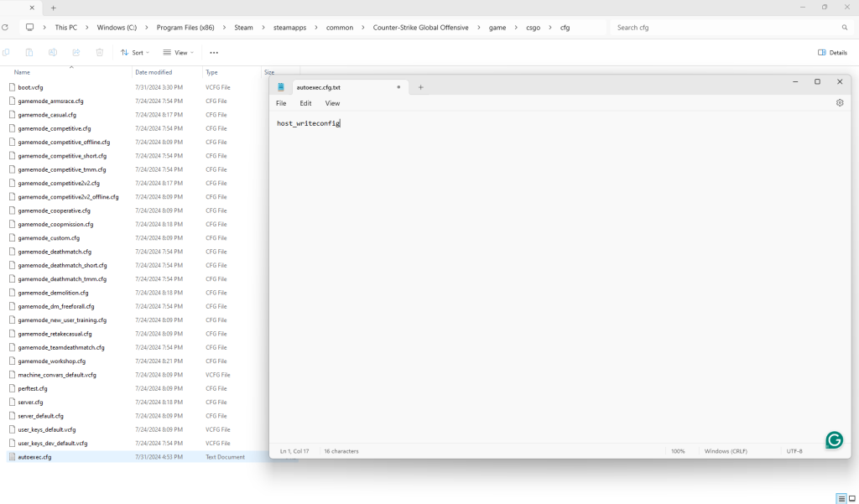This screenshot has width=859, height=504.
Task: Open Notepad settings with the gear icon
Action: [x=839, y=102]
